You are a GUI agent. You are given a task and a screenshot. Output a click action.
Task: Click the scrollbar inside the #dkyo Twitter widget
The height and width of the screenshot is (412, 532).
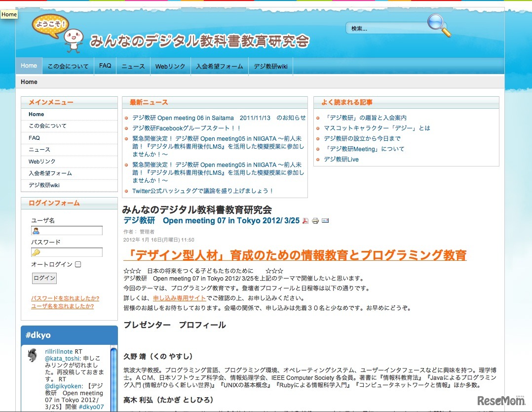[114, 375]
